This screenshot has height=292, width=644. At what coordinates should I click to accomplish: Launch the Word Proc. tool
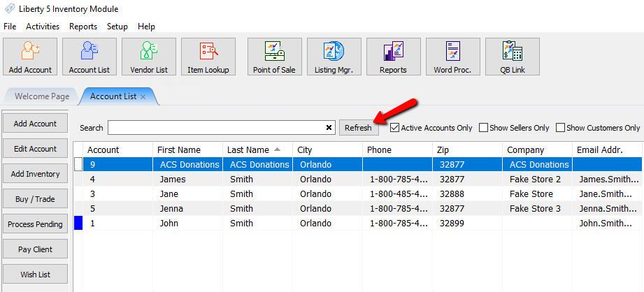(452, 57)
